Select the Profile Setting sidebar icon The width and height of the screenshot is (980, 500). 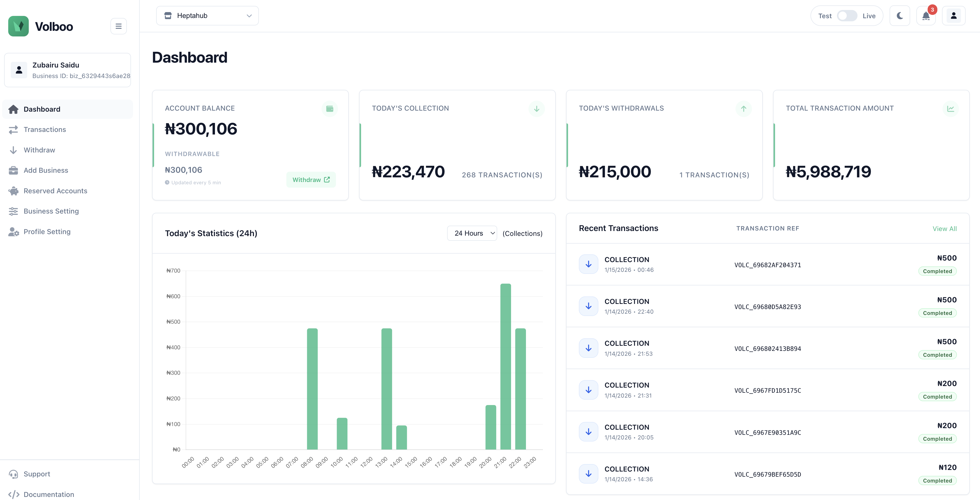(x=14, y=232)
